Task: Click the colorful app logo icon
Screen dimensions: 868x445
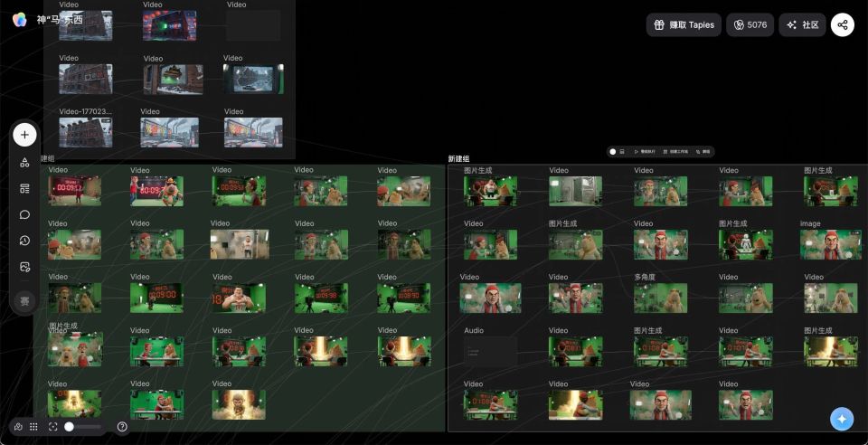Action: tap(19, 19)
